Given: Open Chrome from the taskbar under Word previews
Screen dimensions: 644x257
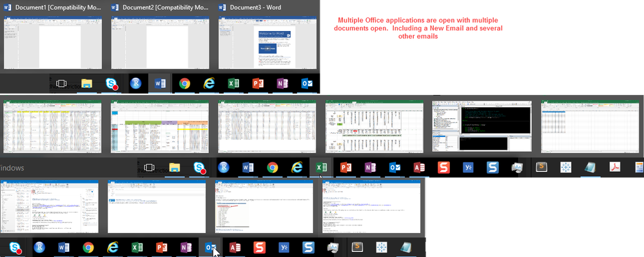Looking at the screenshot, I should pyautogui.click(x=184, y=83).
